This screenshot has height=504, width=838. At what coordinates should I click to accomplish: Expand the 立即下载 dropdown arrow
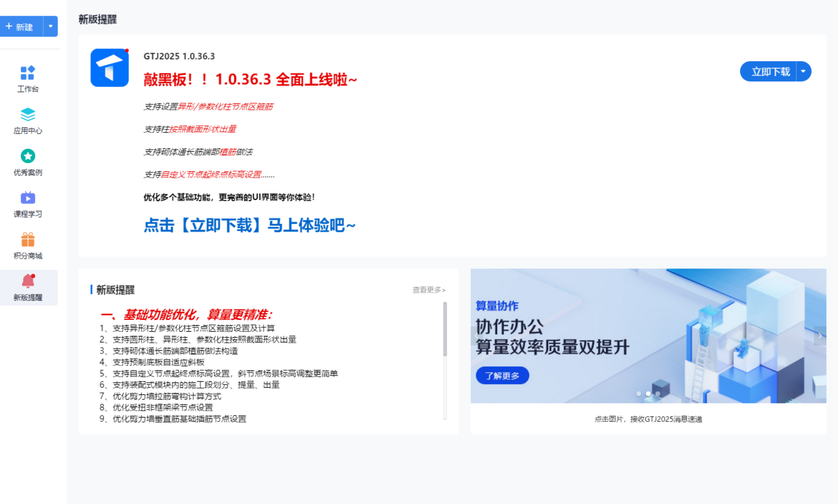point(803,71)
